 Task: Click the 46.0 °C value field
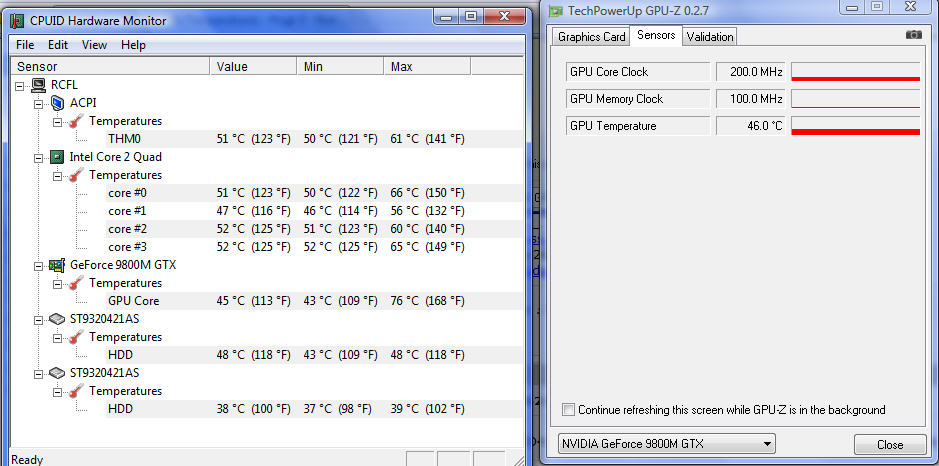[751, 126]
